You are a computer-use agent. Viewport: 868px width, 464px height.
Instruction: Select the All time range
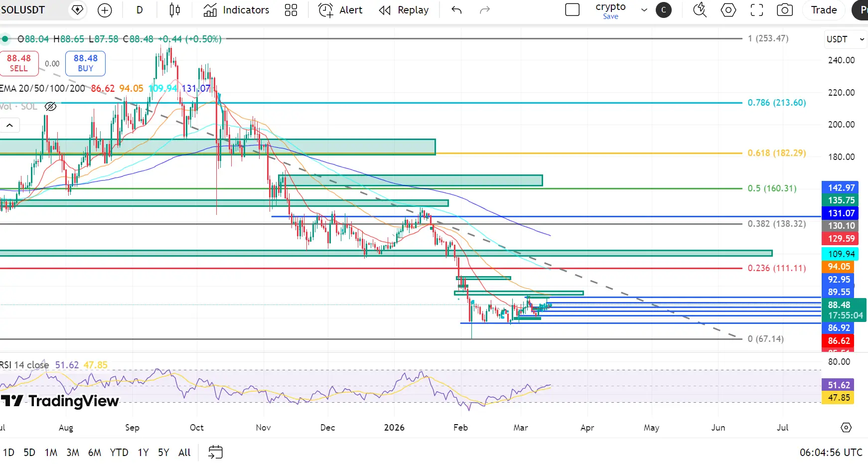pos(184,453)
